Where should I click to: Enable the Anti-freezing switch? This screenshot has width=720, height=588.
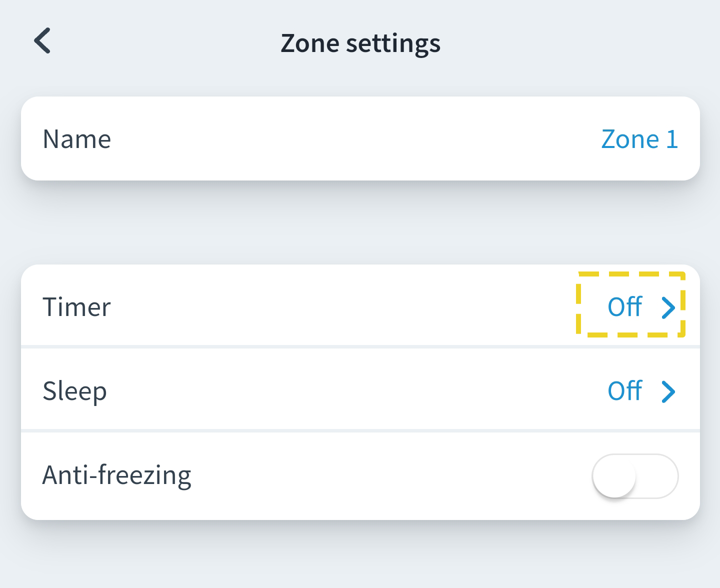[635, 476]
